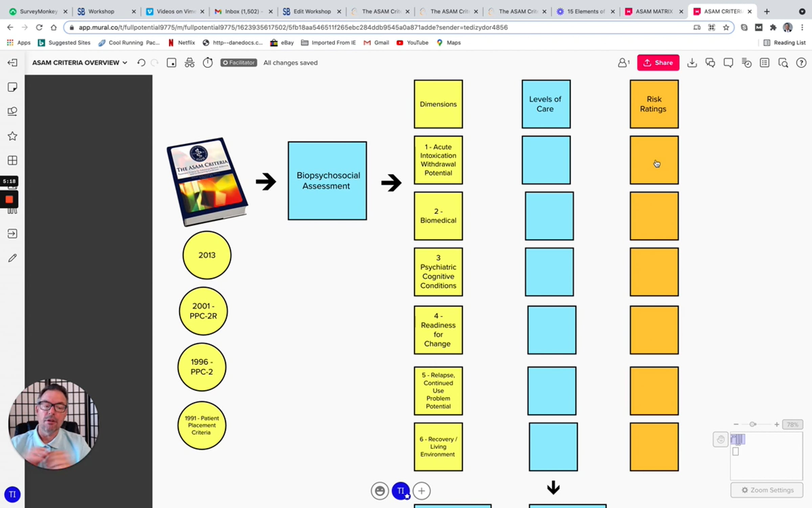The image size is (812, 508).
Task: Open the sticky notes tool in sidebar
Action: (12, 87)
